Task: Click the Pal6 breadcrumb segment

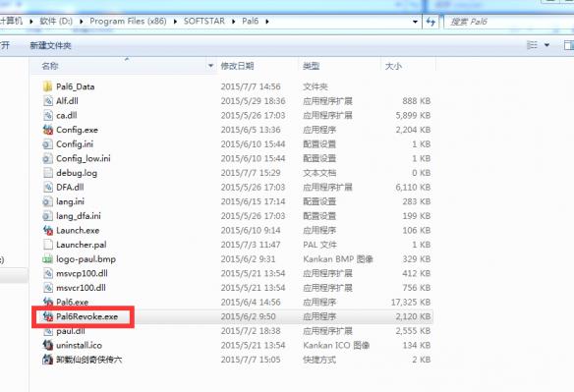Action: click(251, 22)
